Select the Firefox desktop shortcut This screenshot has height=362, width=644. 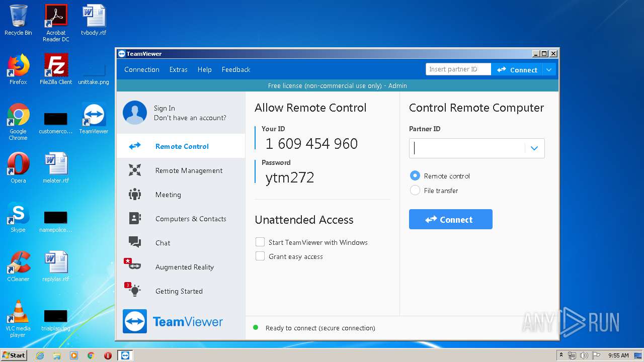point(18,69)
